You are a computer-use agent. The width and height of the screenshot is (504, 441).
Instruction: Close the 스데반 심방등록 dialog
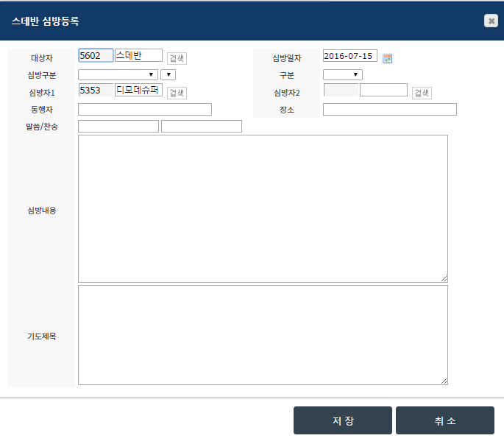click(491, 21)
